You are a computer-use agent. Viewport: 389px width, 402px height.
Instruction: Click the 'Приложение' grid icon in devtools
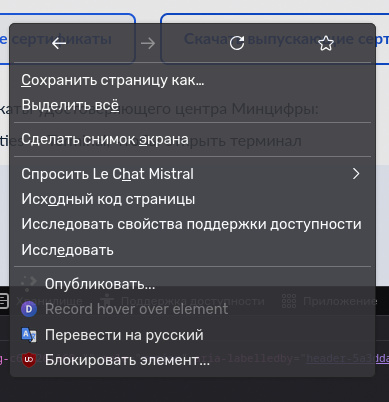click(x=289, y=301)
